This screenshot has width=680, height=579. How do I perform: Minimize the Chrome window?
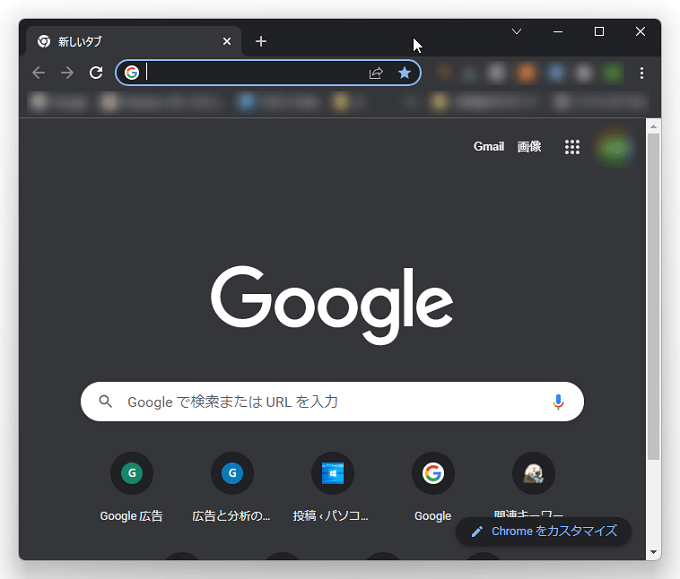click(x=558, y=32)
